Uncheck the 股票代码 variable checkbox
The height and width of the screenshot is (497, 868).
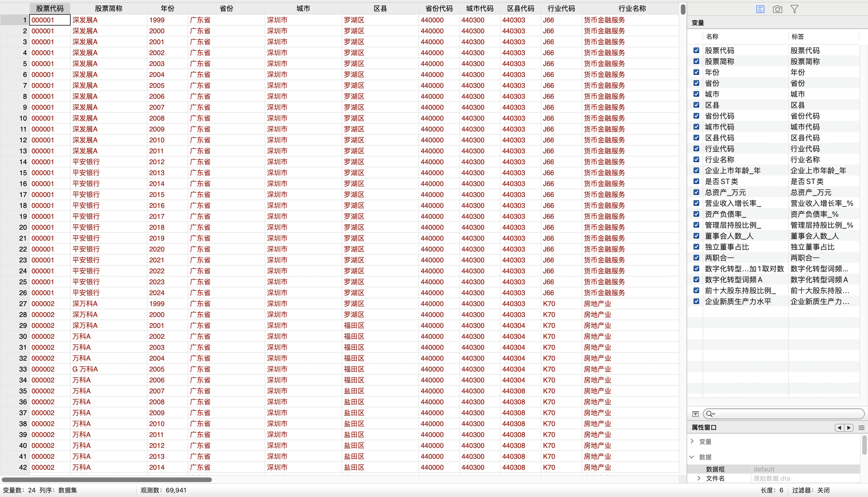pyautogui.click(x=696, y=51)
